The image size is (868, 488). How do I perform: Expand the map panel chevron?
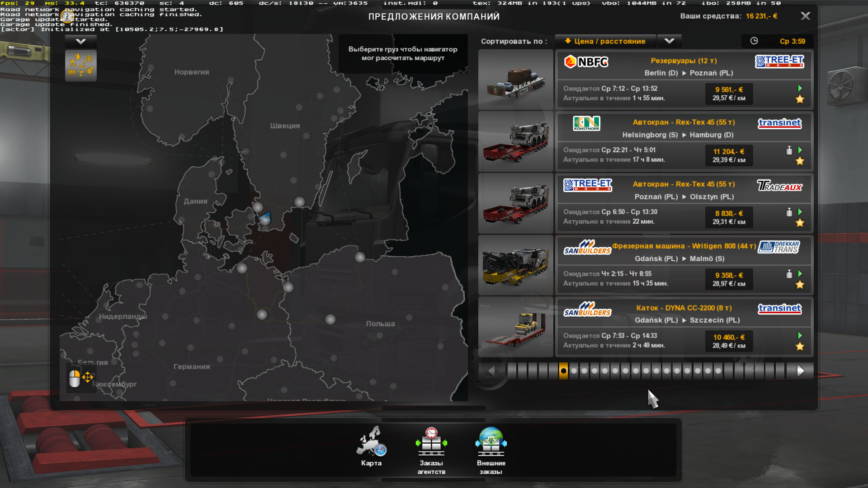(80, 42)
